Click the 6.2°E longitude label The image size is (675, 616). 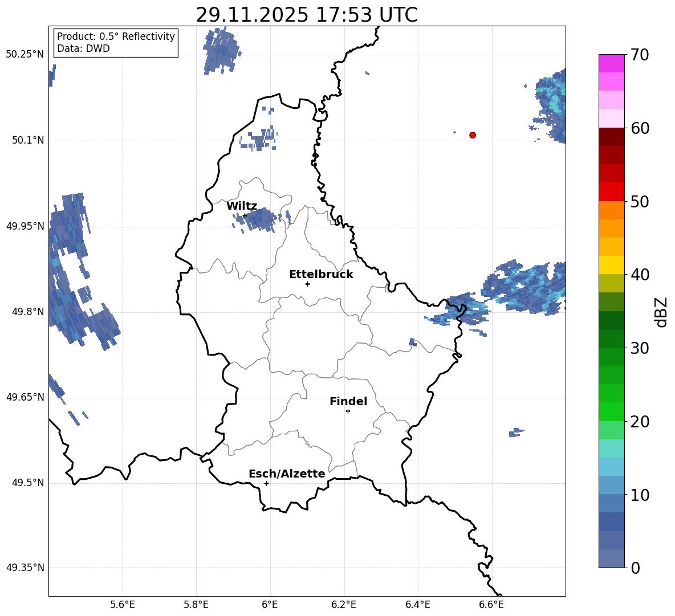(344, 605)
